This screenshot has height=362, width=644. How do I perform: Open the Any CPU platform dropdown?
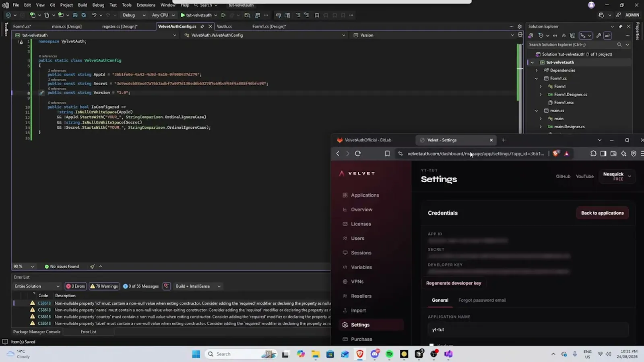163,15
